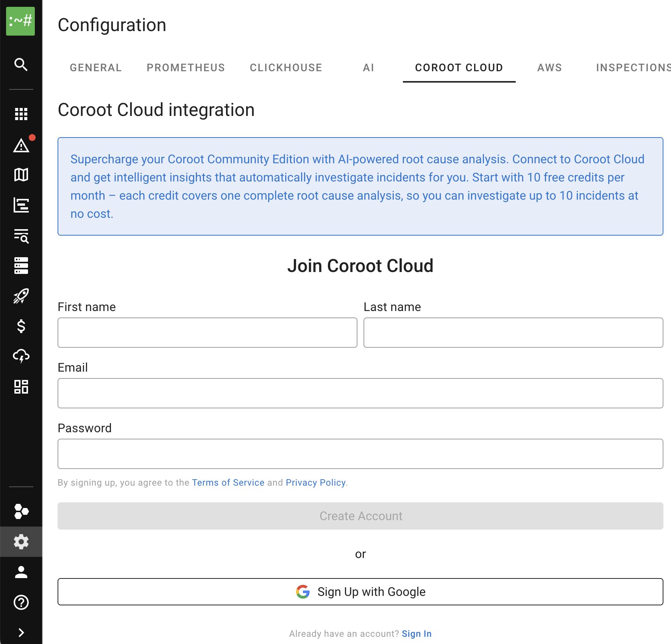
Task: Open the help question mark icon
Action: pos(21,602)
